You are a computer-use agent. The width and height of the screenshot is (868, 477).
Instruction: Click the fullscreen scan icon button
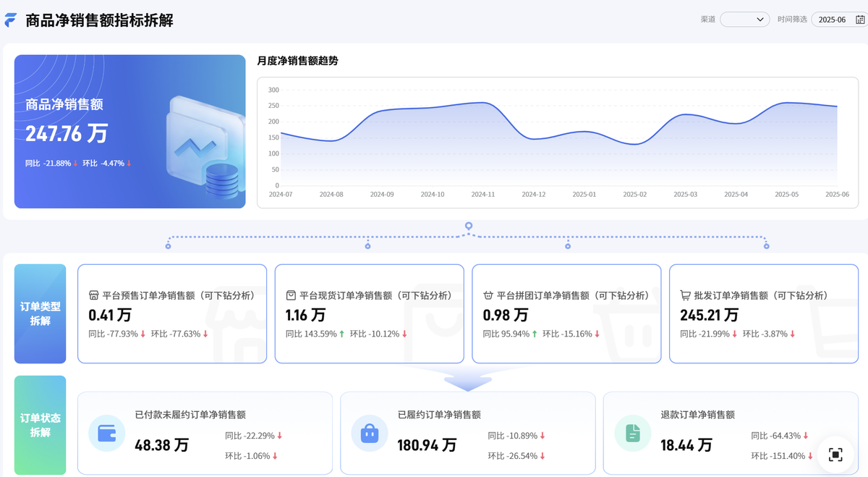[835, 455]
